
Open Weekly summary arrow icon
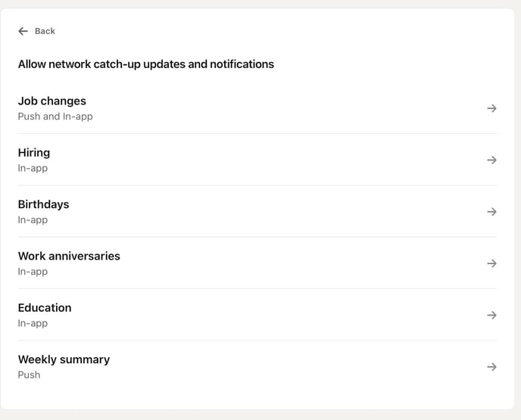click(491, 367)
